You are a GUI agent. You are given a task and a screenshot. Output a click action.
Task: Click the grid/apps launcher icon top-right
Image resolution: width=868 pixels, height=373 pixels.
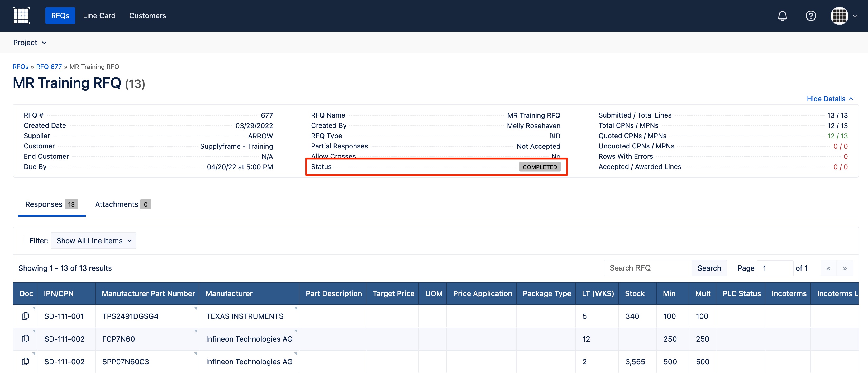[x=840, y=16]
